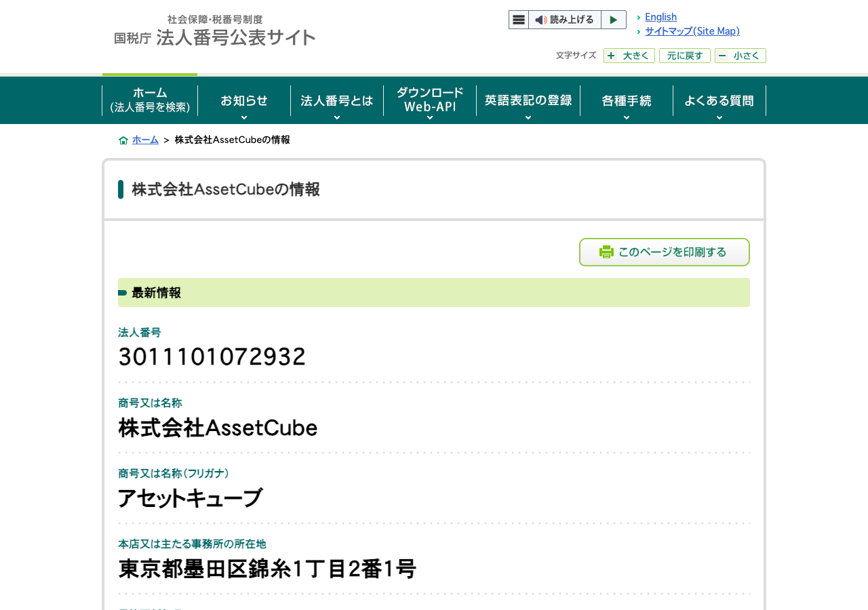Click company name 株式会社AssetCube value
The height and width of the screenshot is (610, 868).
pos(218,428)
